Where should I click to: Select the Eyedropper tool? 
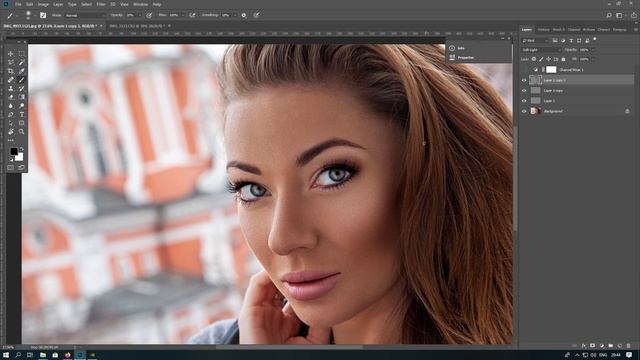pos(22,71)
